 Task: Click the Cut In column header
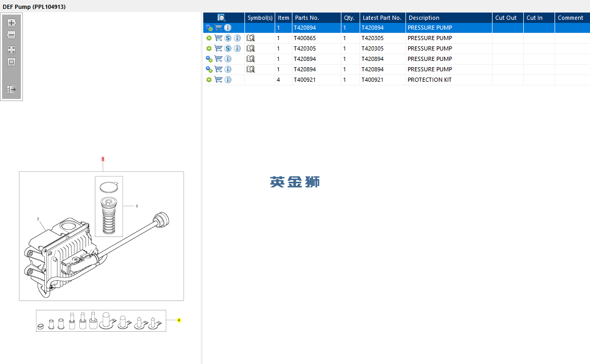(539, 18)
